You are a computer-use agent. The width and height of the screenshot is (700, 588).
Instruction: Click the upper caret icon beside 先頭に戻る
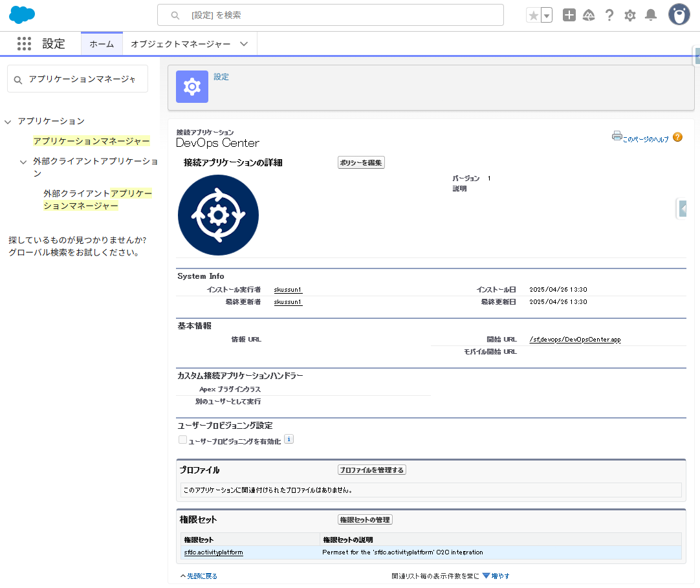tap(183, 576)
